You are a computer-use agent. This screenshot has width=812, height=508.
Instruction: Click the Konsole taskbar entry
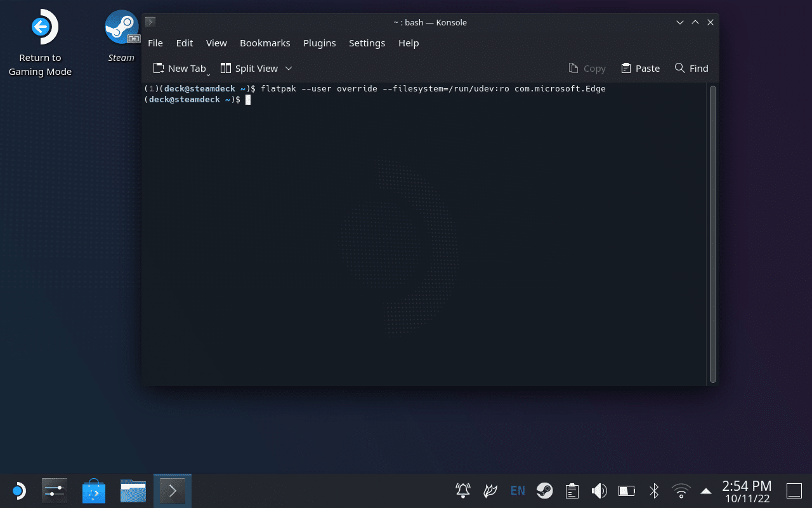click(173, 491)
